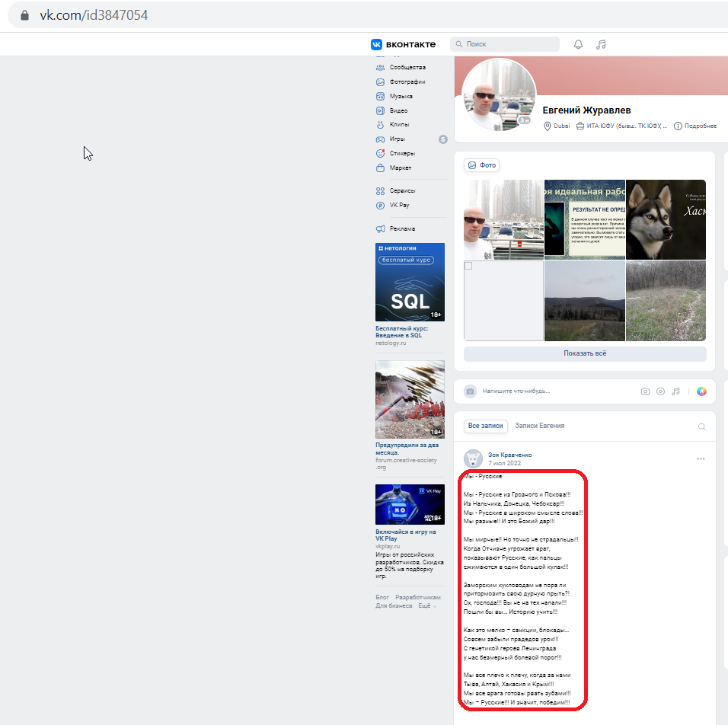This screenshot has height=725, width=728.
Task: Open the Включайся в игру на VK Play link
Action: click(x=406, y=535)
